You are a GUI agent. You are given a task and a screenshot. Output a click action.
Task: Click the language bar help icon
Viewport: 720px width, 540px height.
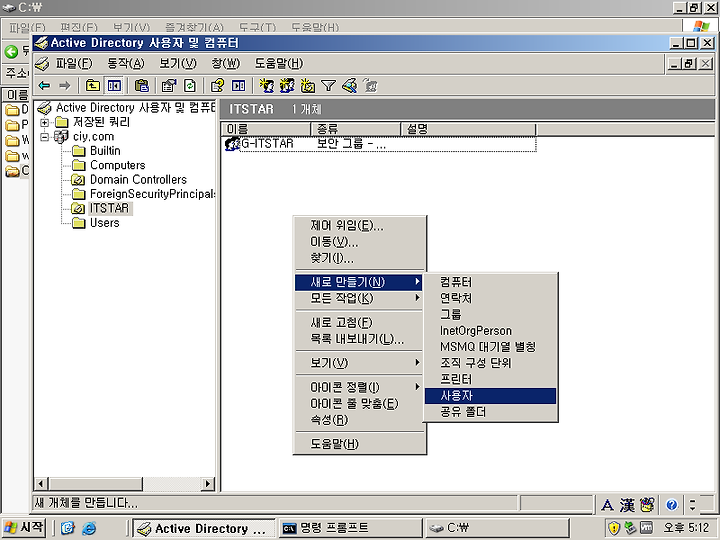pyautogui.click(x=671, y=505)
